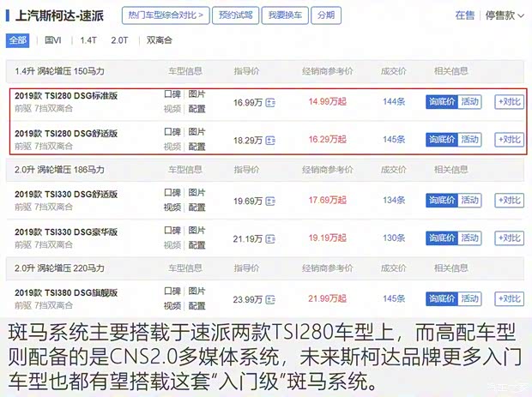
Task: Add TSI330 DSG豪华版 to 对比
Action: (510, 238)
